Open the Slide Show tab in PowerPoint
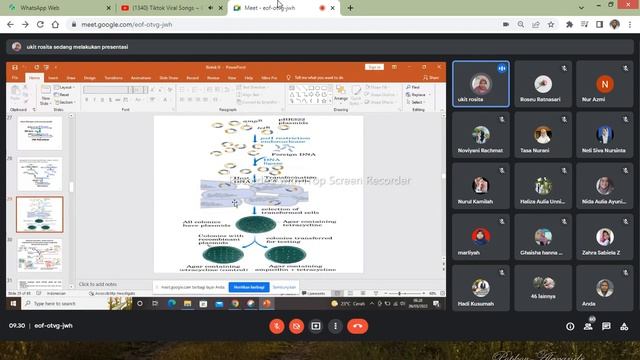 click(x=169, y=78)
